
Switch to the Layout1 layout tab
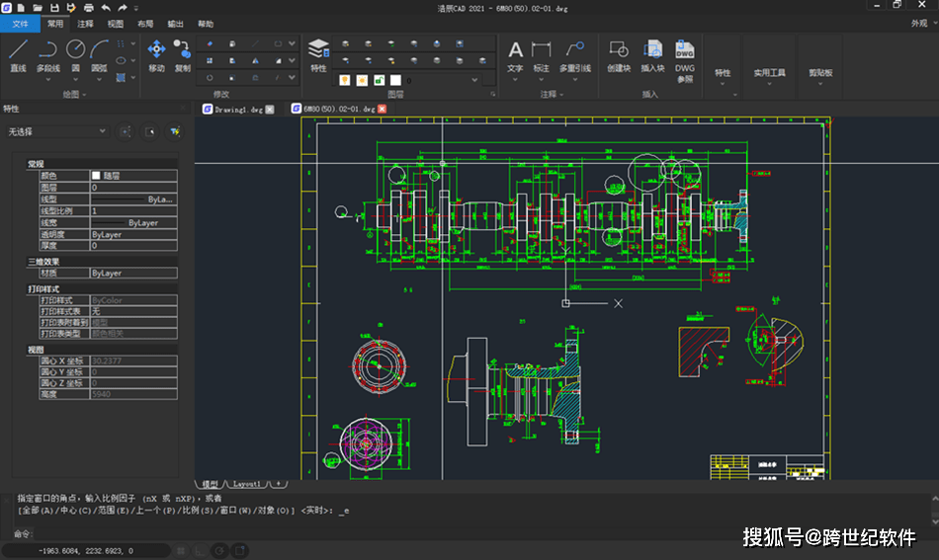point(246,484)
